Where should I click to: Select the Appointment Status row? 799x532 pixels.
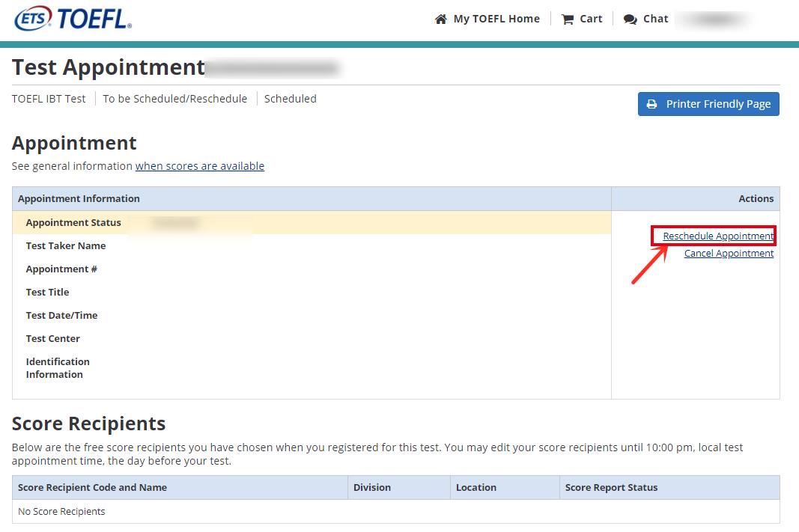pyautogui.click(x=73, y=223)
